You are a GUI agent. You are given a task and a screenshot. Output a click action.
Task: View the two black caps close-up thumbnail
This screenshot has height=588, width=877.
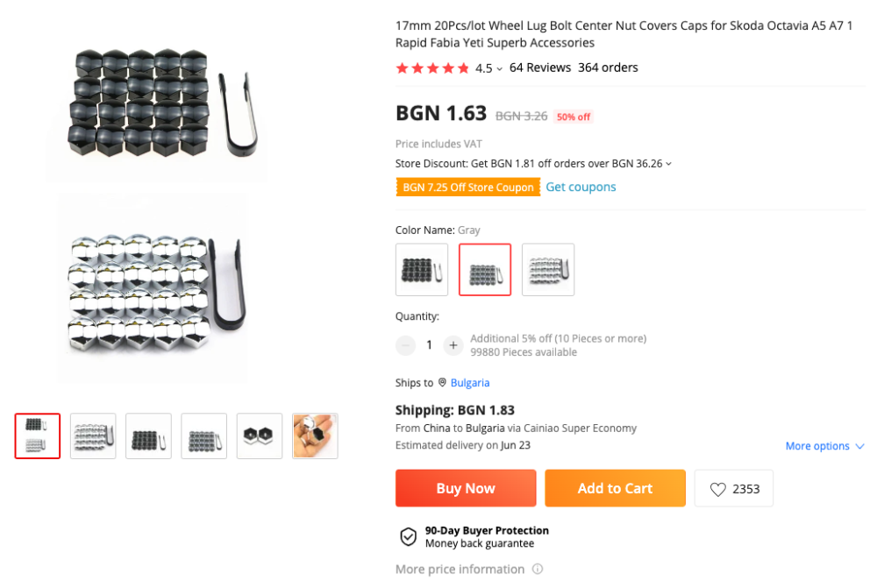260,436
